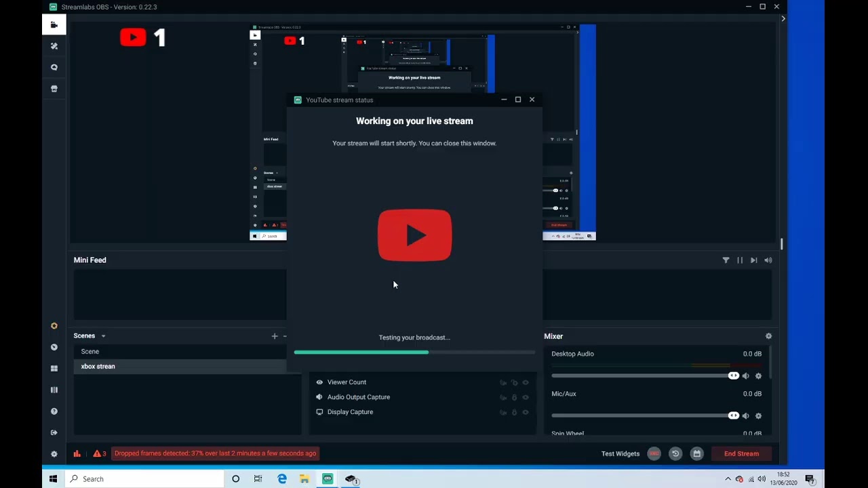Open File Explorer from the taskbar
The image size is (868, 488).
[x=304, y=479]
